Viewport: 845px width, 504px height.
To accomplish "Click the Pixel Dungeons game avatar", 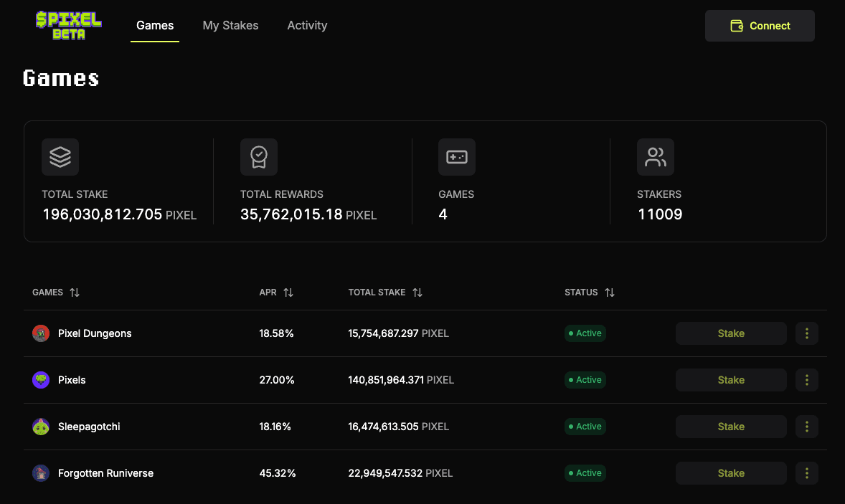I will 41,333.
